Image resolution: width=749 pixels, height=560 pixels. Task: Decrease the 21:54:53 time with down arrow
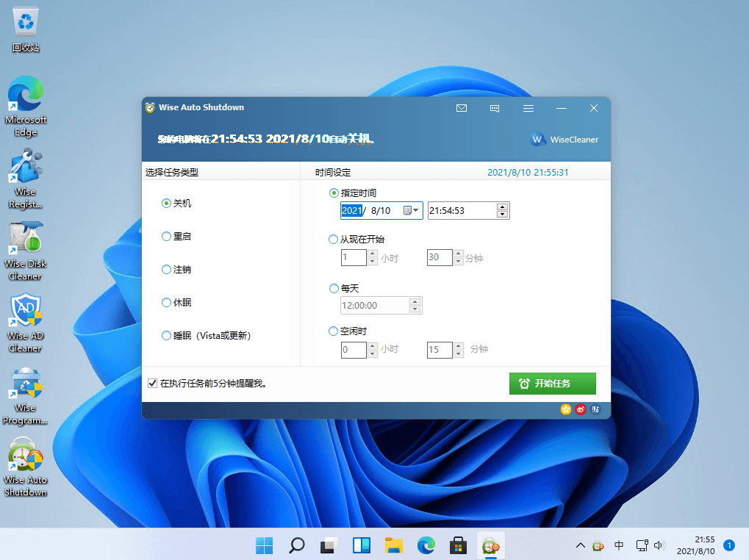502,215
